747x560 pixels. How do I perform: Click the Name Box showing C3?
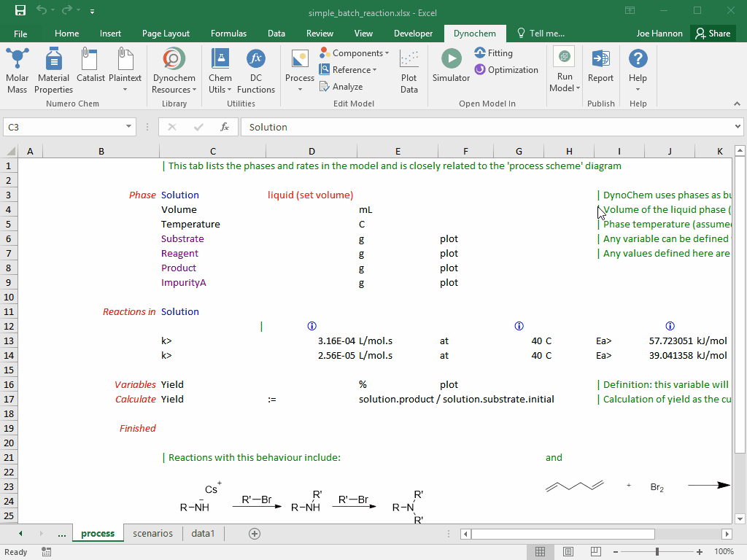(64, 126)
